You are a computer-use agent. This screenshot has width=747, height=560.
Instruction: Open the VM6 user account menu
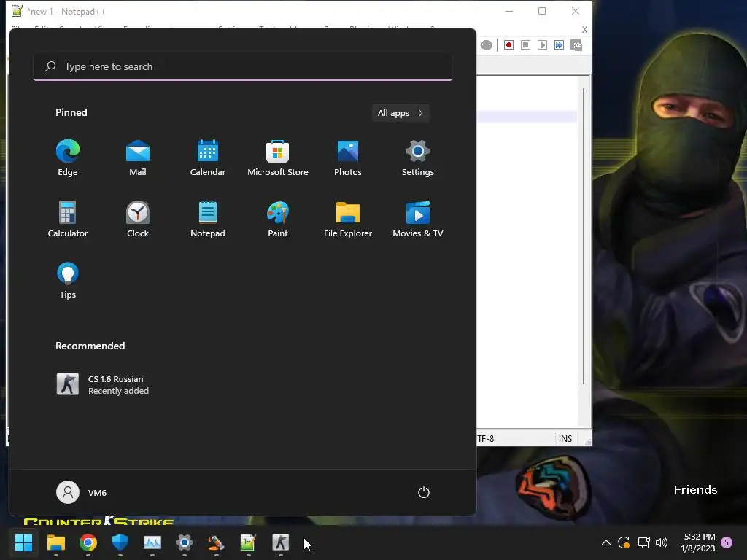(82, 492)
